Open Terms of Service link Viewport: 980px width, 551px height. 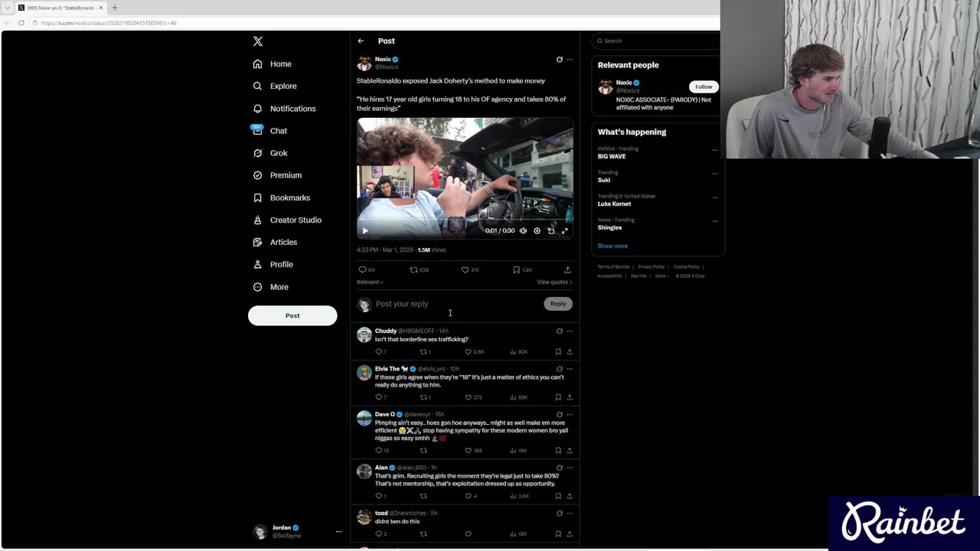(x=613, y=267)
